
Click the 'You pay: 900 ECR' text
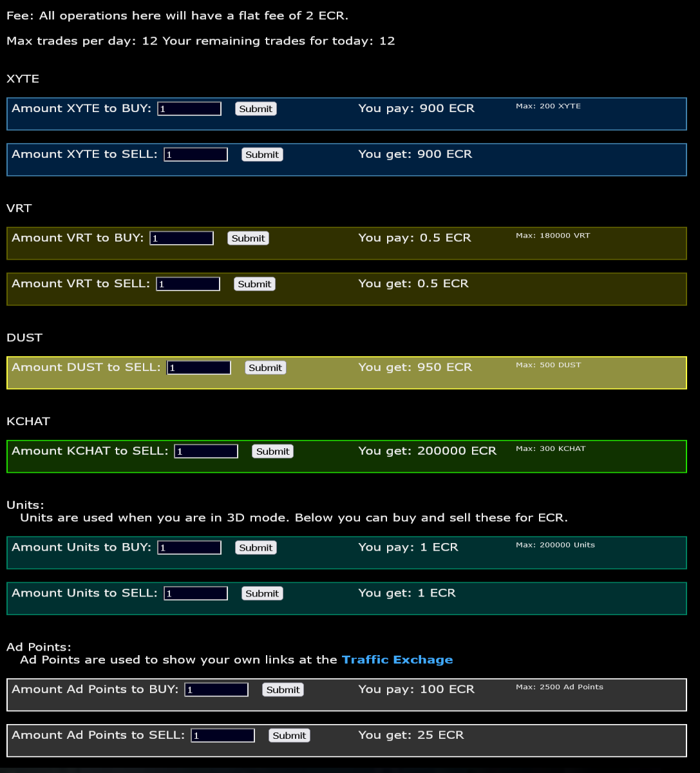pyautogui.click(x=416, y=108)
